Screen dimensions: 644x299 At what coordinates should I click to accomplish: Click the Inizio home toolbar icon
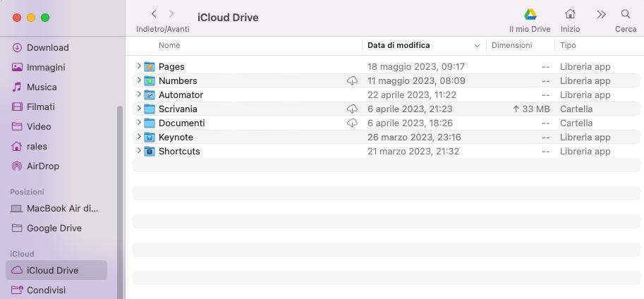point(570,14)
